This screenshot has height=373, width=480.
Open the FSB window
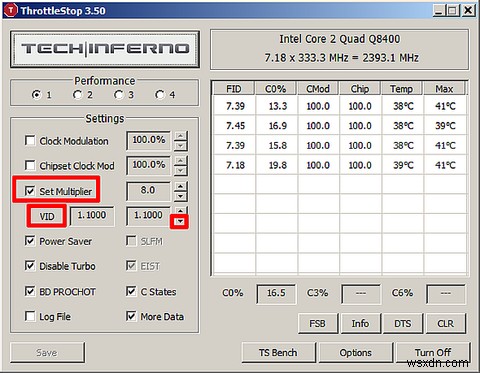(318, 323)
